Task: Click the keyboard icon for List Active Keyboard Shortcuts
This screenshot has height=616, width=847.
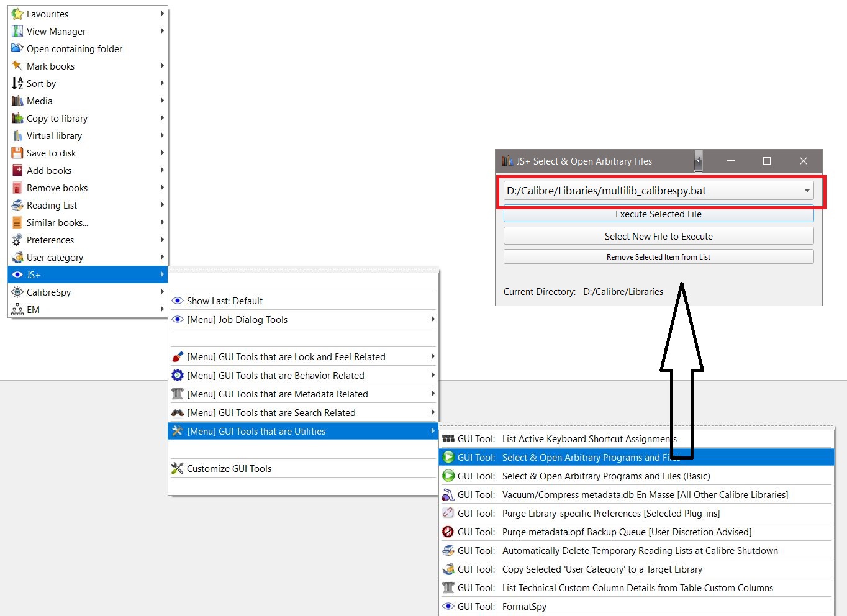Action: 448,438
